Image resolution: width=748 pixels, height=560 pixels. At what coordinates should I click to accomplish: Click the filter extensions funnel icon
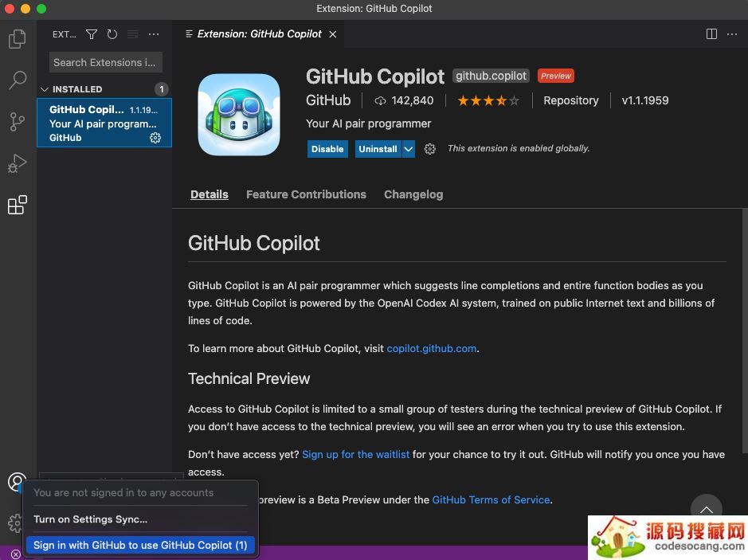click(x=92, y=34)
